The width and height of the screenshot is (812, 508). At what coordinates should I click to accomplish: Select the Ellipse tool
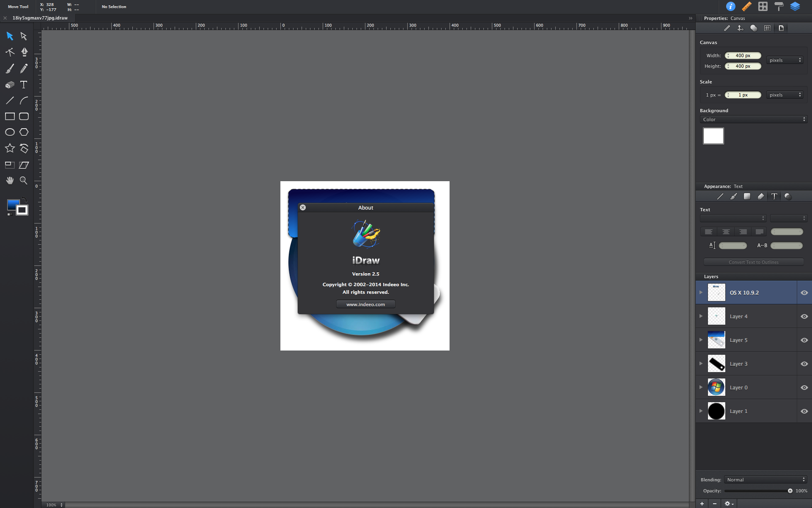tap(10, 132)
